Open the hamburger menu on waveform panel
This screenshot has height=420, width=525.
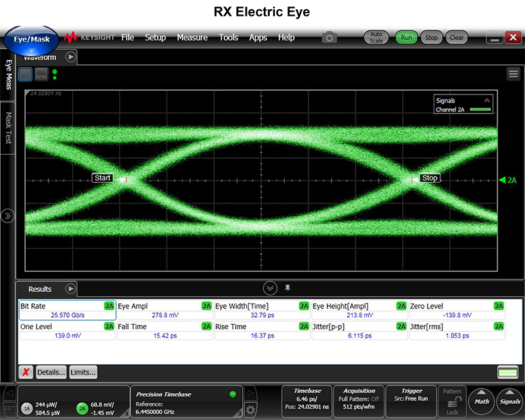[513, 74]
